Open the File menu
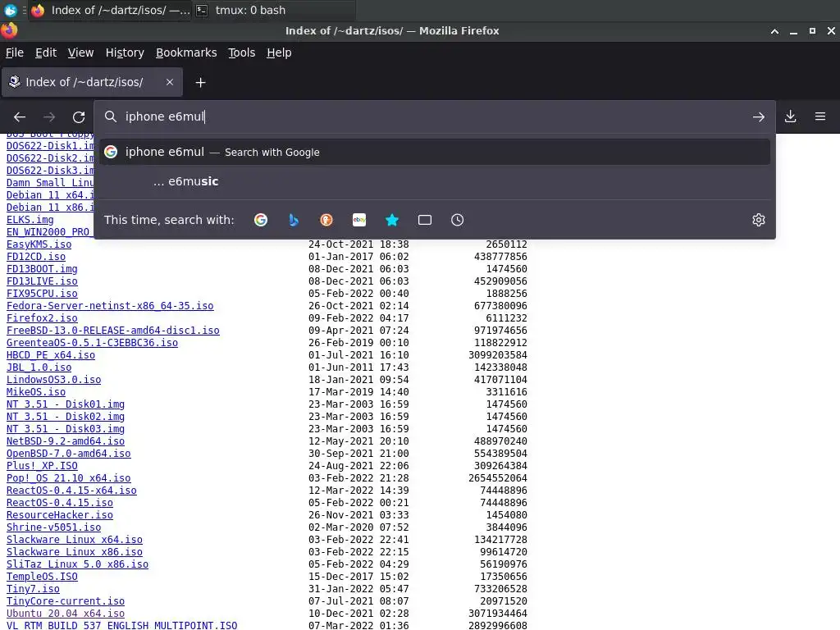Image resolution: width=840 pixels, height=630 pixels. click(15, 52)
